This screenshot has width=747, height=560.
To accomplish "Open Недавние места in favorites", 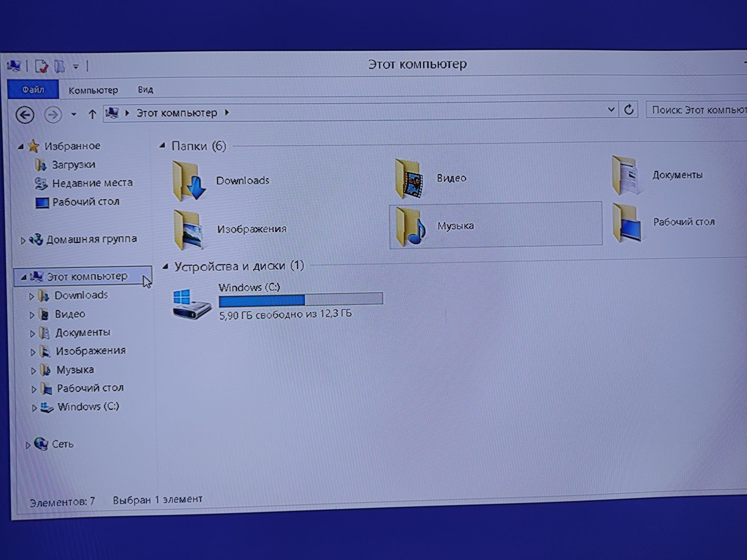I will click(92, 183).
